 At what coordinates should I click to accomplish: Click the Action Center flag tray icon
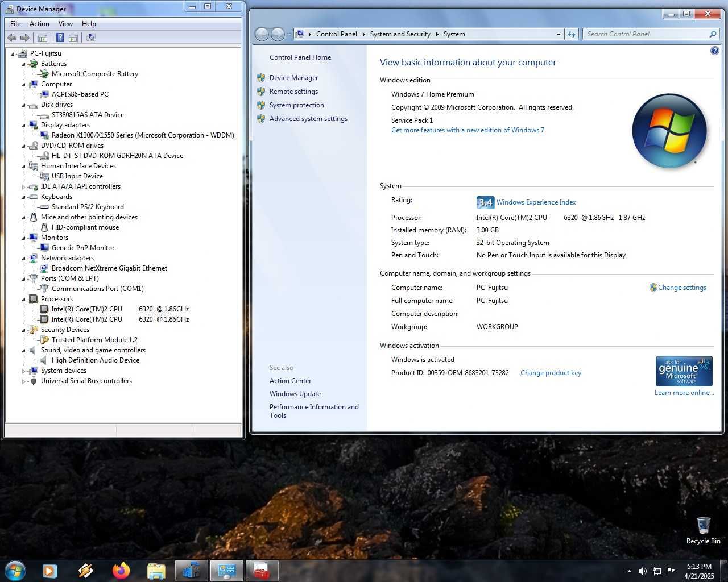click(671, 571)
